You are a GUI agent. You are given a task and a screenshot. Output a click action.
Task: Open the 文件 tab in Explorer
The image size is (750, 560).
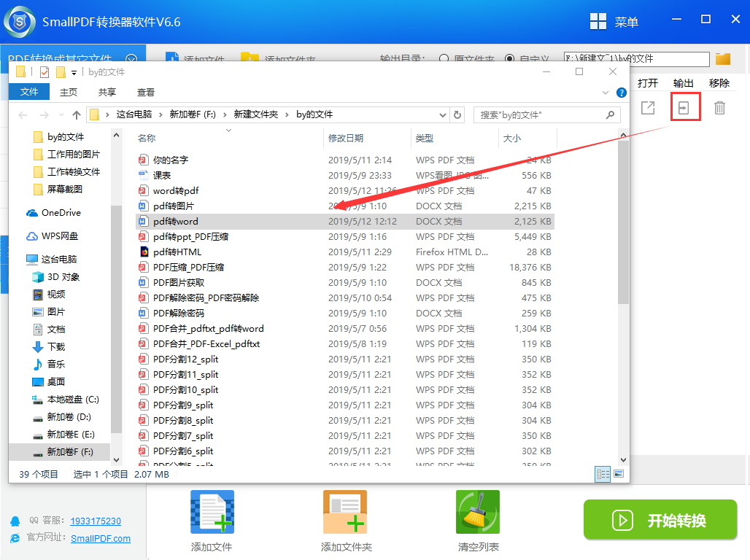[x=29, y=92]
